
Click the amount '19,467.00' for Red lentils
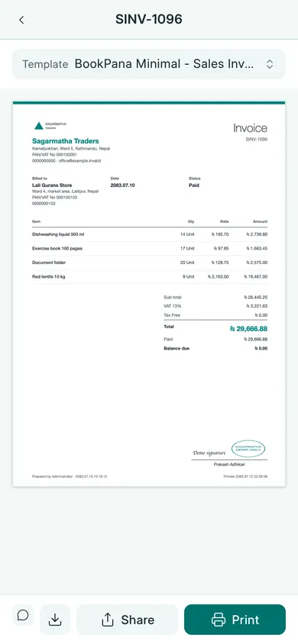pos(256,277)
